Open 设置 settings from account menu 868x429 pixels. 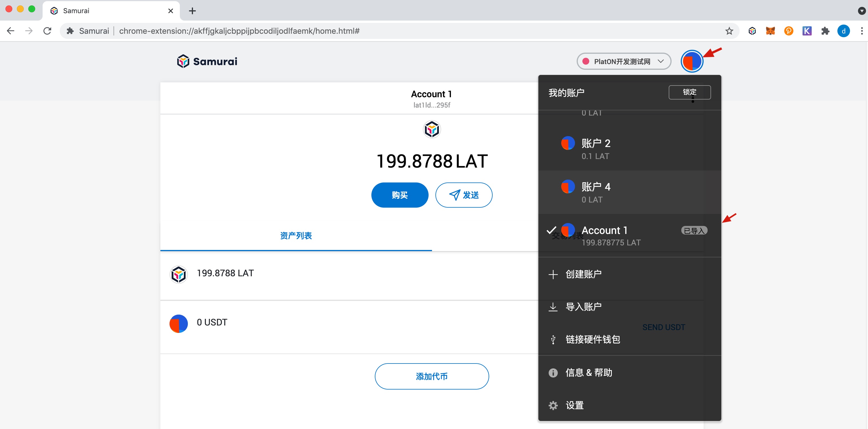[630, 405]
